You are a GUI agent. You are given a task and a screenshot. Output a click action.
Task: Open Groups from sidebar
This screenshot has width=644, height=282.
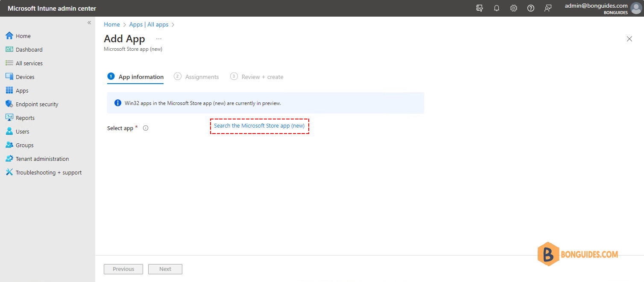[25, 145]
